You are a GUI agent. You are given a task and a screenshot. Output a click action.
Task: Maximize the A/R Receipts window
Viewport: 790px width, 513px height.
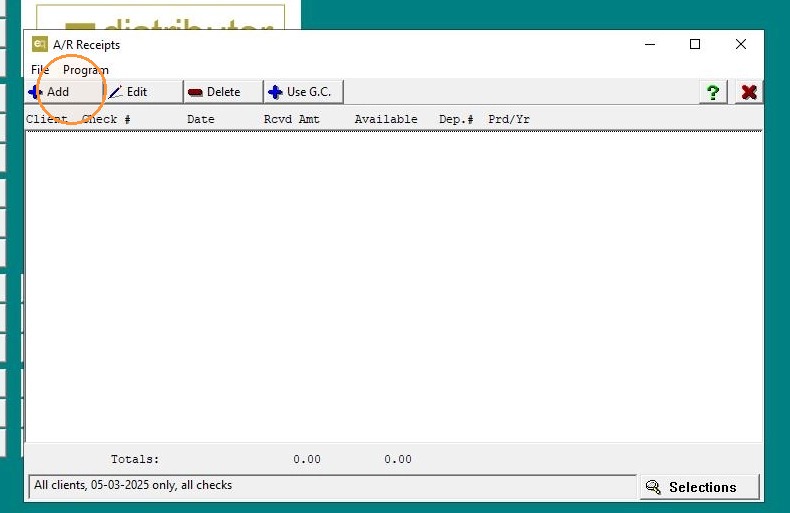click(x=695, y=44)
